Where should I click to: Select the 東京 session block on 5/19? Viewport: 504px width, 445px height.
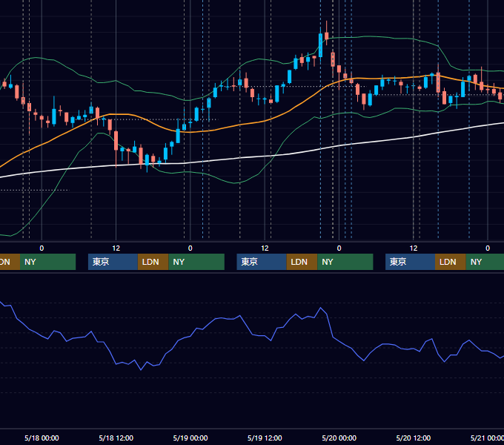click(x=262, y=262)
